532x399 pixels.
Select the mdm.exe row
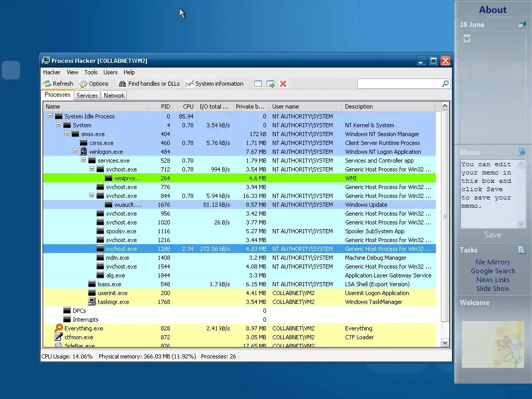tap(240, 258)
